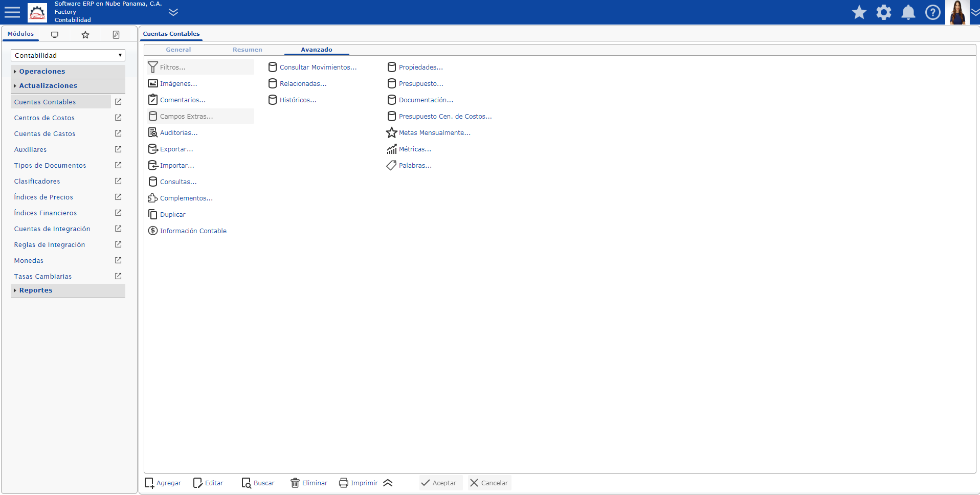980x495 pixels.
Task: Open settings gear in top bar
Action: [884, 12]
